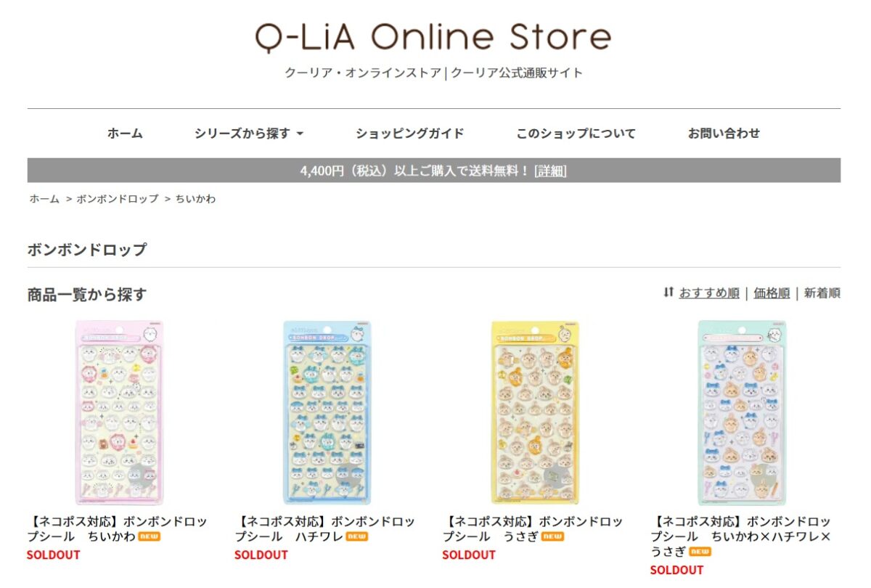
Task: Sort products by 新着順
Action: (822, 293)
